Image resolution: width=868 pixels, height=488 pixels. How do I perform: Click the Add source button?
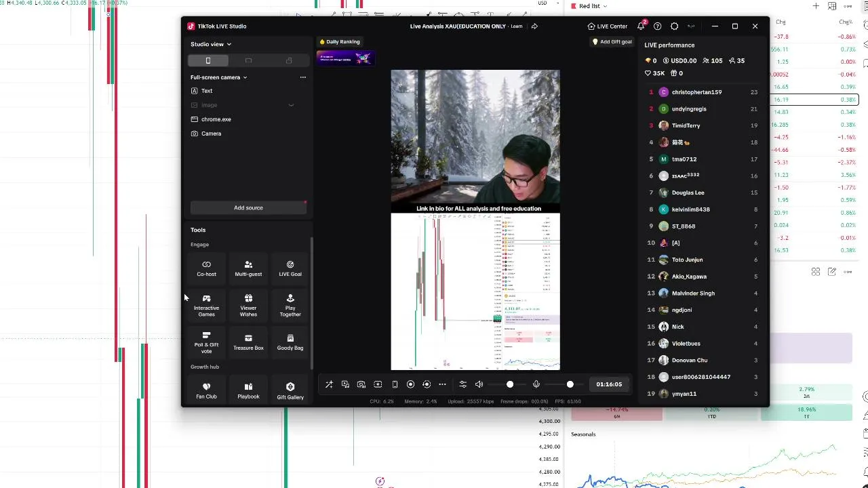point(248,208)
